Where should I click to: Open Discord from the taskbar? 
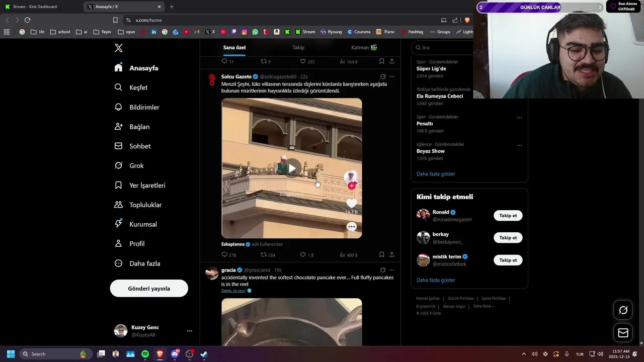click(175, 354)
